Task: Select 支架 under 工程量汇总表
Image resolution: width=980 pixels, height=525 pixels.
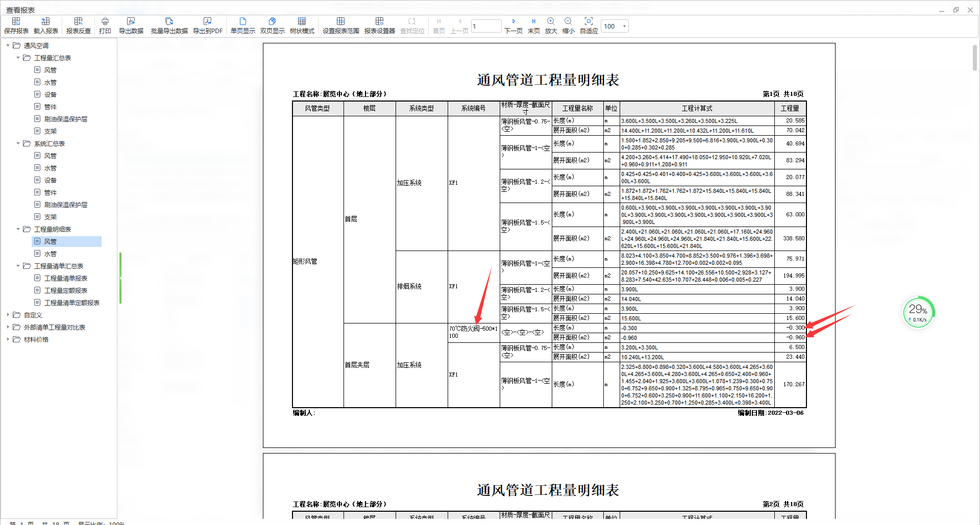Action: (x=50, y=131)
